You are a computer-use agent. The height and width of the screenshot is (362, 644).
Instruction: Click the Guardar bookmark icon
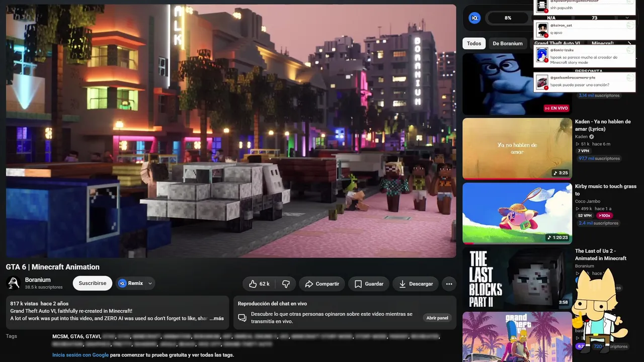click(x=358, y=284)
